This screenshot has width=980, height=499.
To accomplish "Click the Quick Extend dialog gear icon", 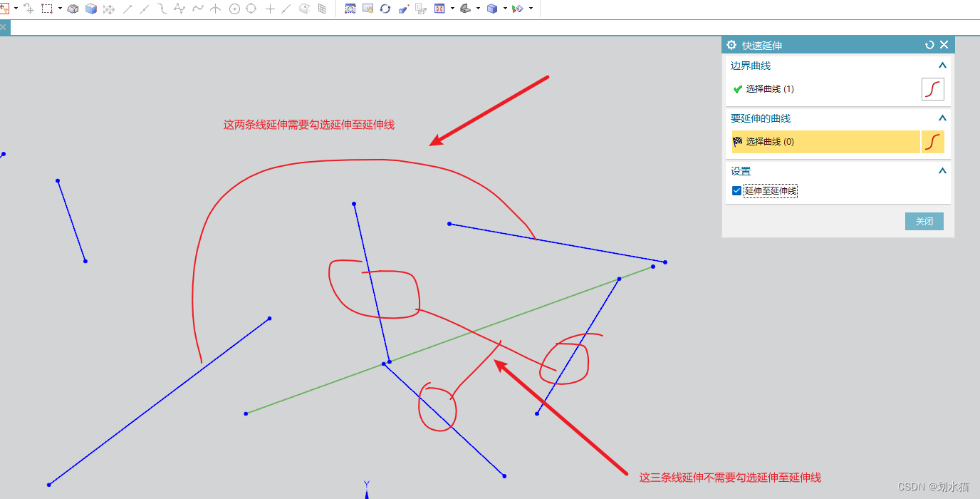I will (731, 44).
